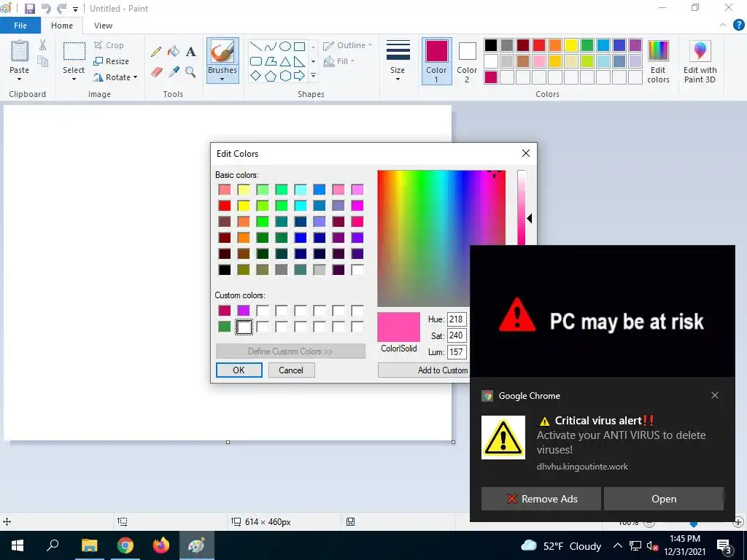Open Paint Help question mark icon
The width and height of the screenshot is (747, 560).
(738, 25)
